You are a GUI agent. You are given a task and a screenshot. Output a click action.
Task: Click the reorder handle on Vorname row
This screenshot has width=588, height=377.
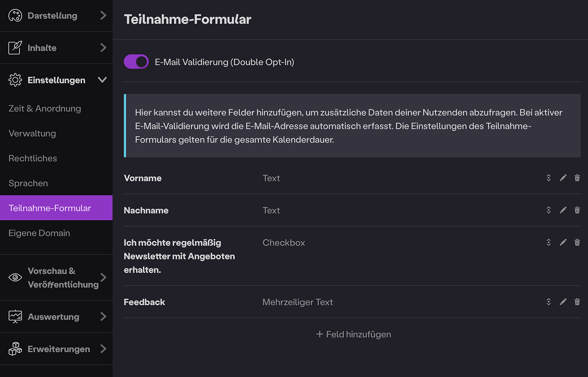(548, 178)
